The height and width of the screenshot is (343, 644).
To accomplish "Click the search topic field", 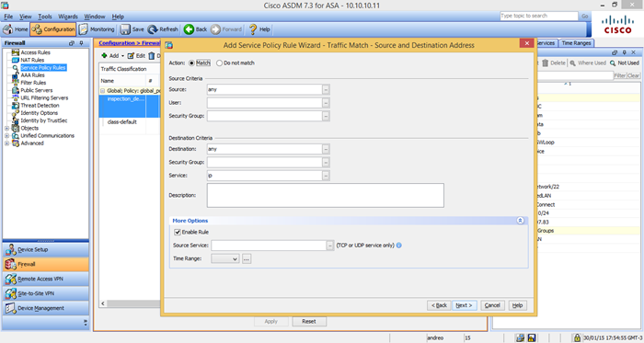I will tap(539, 16).
